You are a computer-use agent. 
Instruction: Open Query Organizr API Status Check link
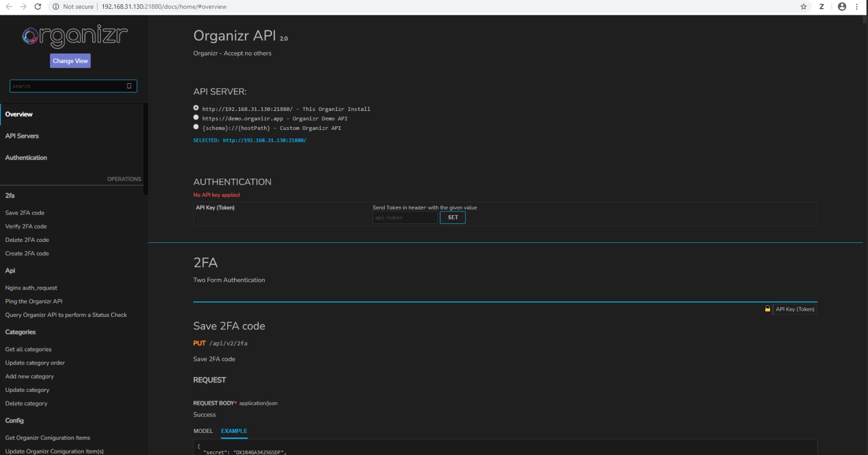[66, 315]
